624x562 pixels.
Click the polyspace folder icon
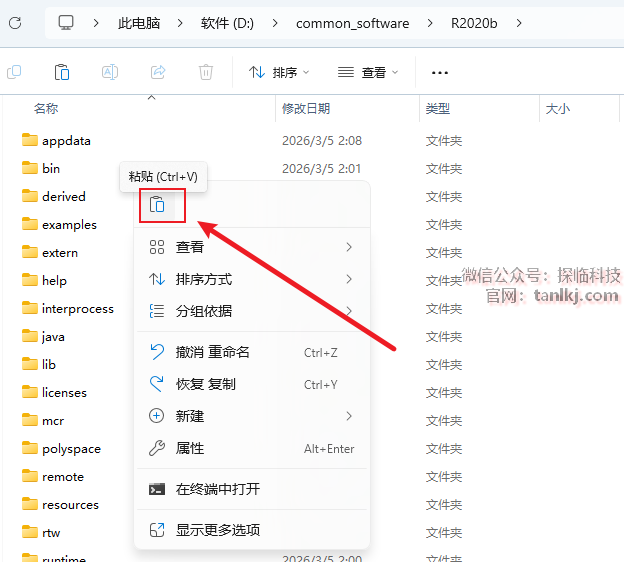tap(30, 448)
